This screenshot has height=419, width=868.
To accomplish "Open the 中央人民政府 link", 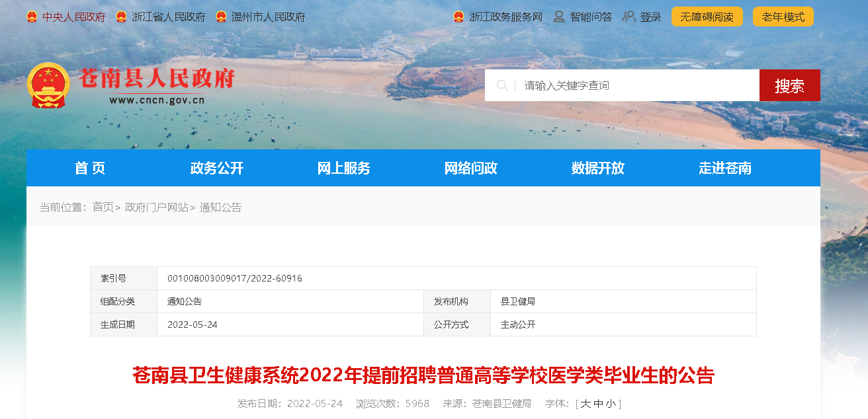I will click(x=73, y=17).
